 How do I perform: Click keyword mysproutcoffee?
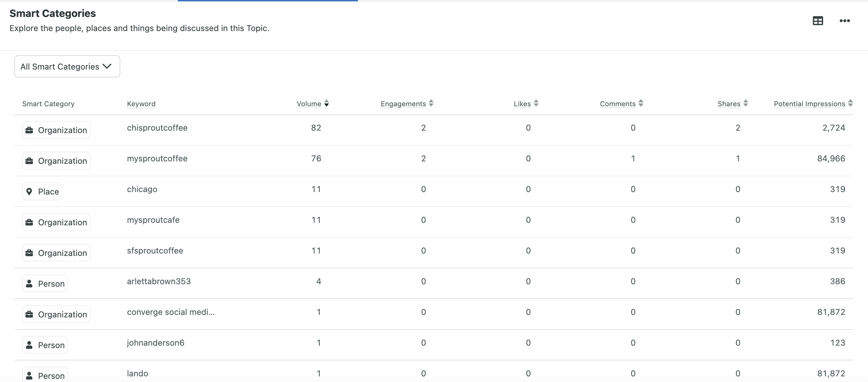click(x=157, y=159)
